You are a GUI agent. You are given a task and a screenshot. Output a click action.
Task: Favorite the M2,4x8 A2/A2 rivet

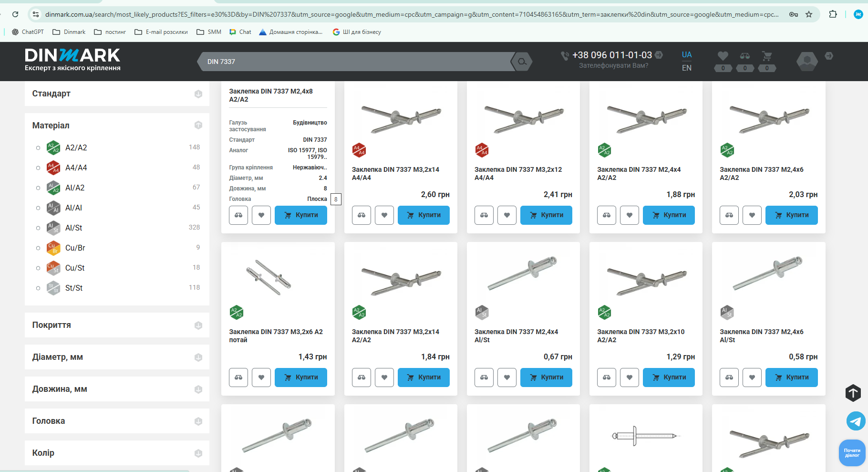click(x=261, y=215)
